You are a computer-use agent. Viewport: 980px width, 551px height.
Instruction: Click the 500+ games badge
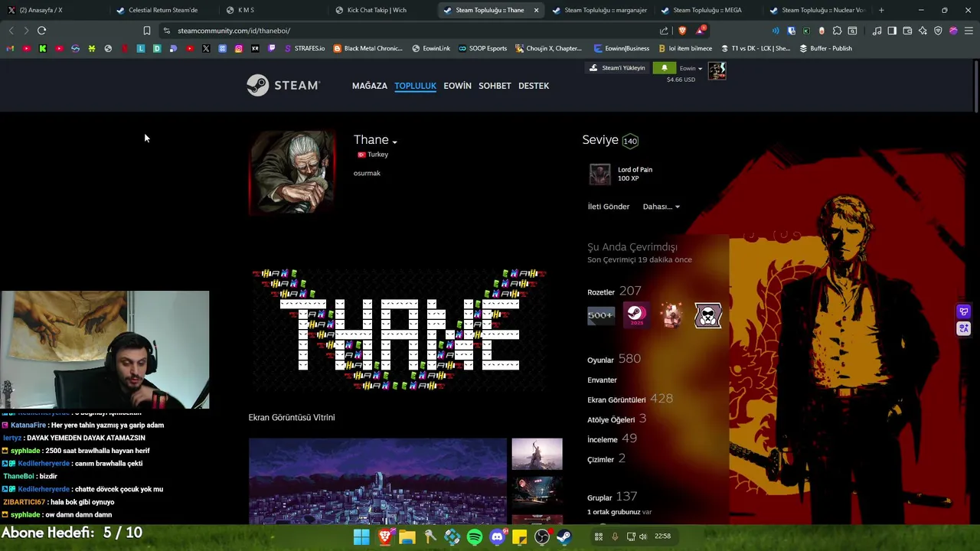[601, 315]
